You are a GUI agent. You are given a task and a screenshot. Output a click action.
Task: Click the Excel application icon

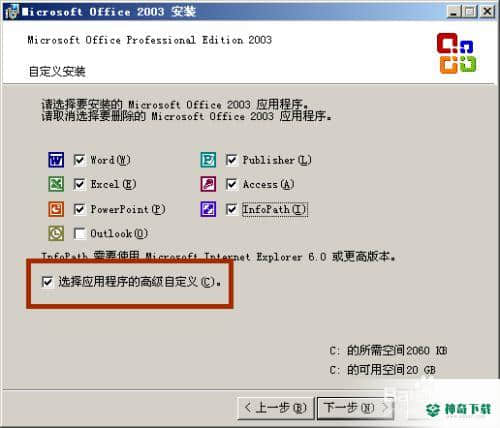[x=56, y=184]
